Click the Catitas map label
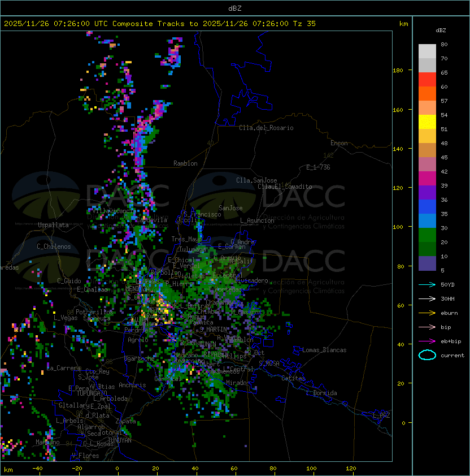This screenshot has height=476, width=470. click(293, 378)
